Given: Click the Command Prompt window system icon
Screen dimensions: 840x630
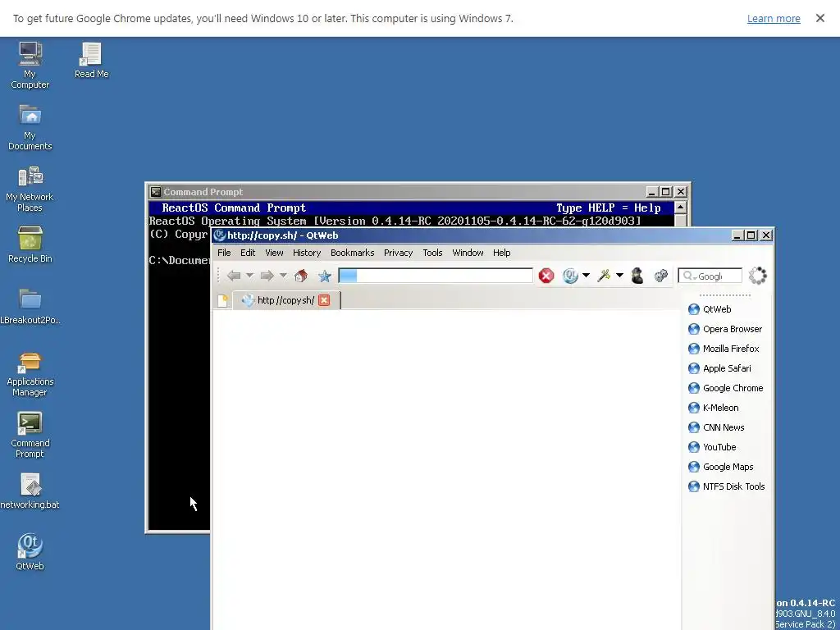Looking at the screenshot, I should (x=155, y=192).
